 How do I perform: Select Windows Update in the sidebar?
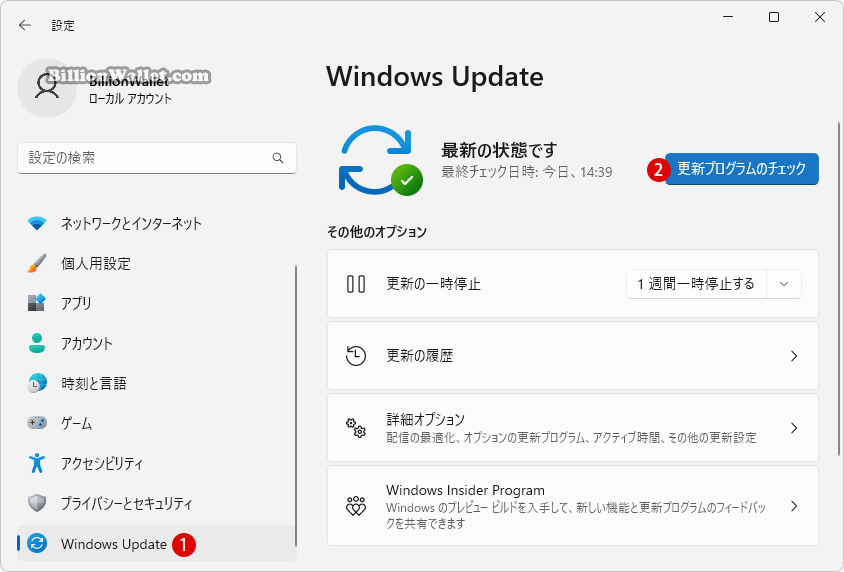click(x=156, y=543)
